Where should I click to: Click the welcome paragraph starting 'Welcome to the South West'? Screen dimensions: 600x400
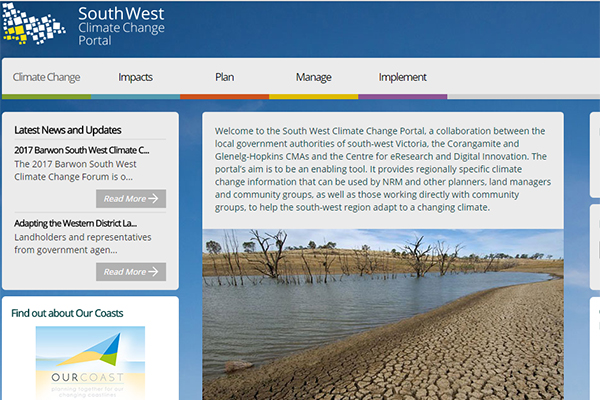[383, 169]
